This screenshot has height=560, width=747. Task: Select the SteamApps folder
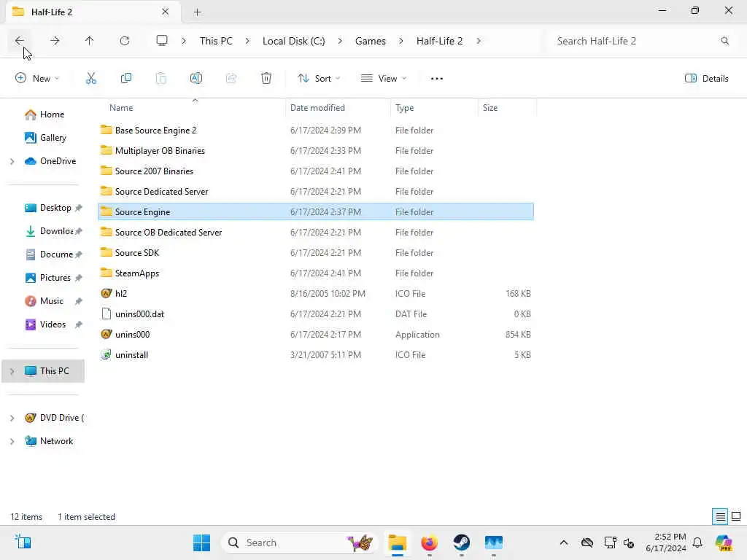(315, 273)
